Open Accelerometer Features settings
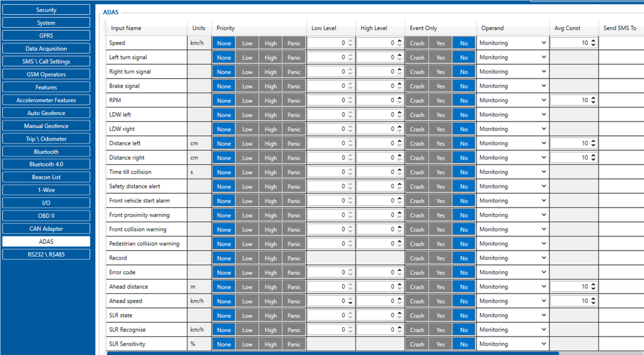Image resolution: width=644 pixels, height=355 pixels. pos(46,99)
